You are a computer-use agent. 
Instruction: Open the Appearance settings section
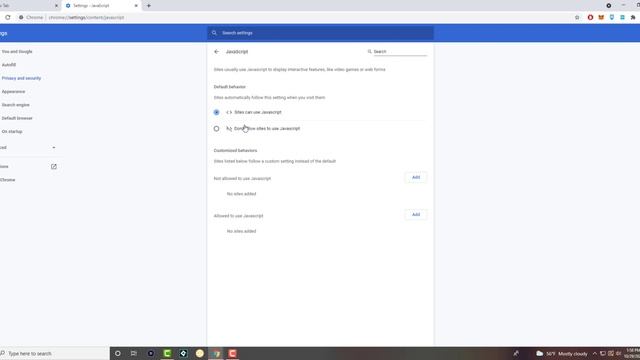point(13,91)
